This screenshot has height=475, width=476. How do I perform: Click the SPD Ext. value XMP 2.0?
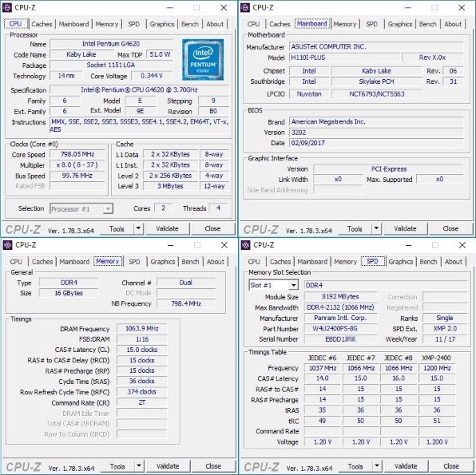click(x=445, y=328)
